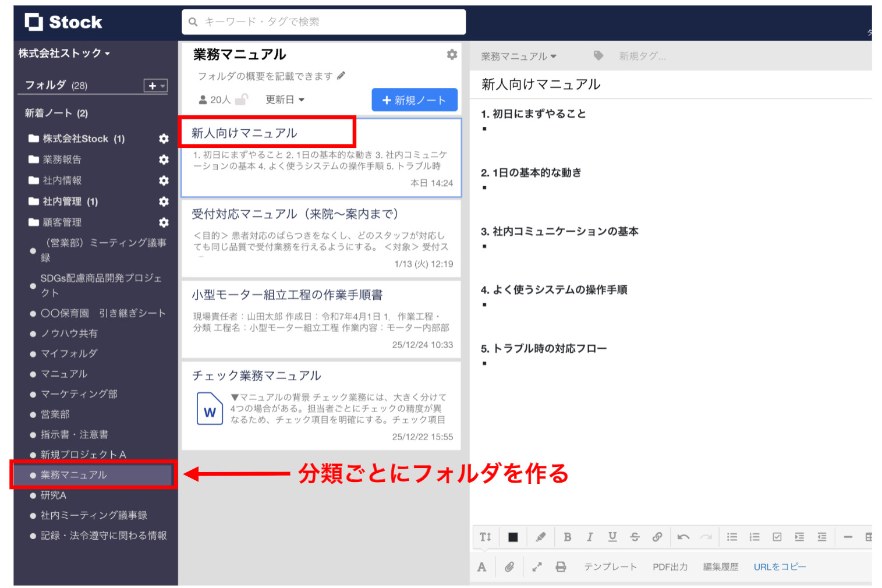
Task: Redo the last edit
Action: 706,537
